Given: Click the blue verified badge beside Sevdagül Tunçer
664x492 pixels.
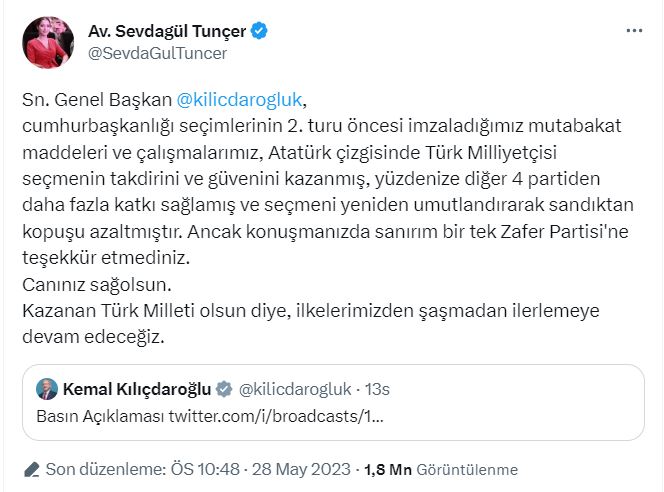Looking at the screenshot, I should (x=259, y=31).
